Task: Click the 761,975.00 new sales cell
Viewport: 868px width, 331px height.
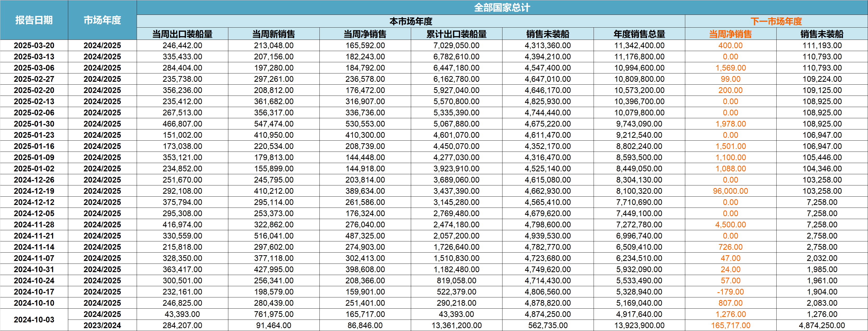Action: 274,314
